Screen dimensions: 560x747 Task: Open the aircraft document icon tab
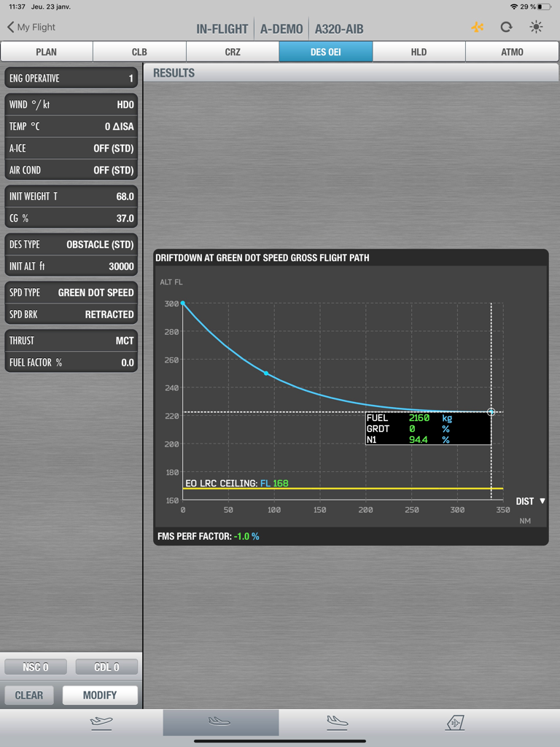455,723
